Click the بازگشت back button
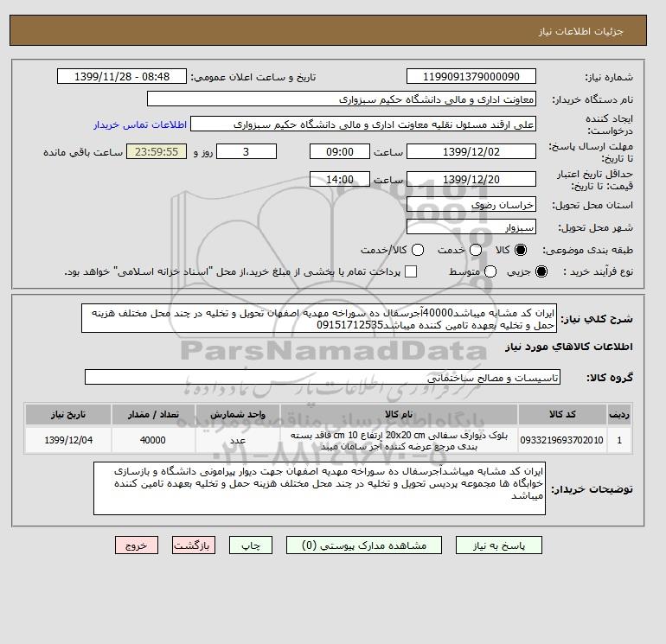Image resolution: width=666 pixels, height=644 pixels. click(194, 545)
